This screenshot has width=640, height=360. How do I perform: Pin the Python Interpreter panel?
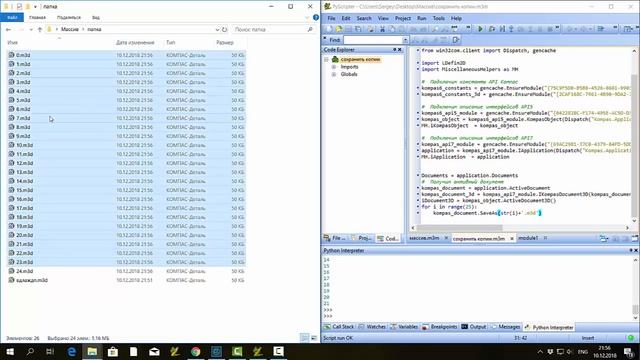click(631, 251)
